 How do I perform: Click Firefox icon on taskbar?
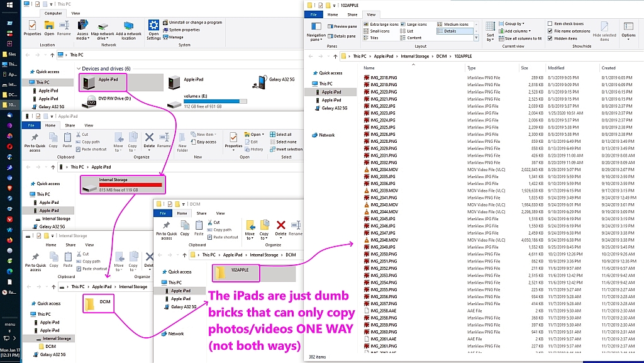10,240
